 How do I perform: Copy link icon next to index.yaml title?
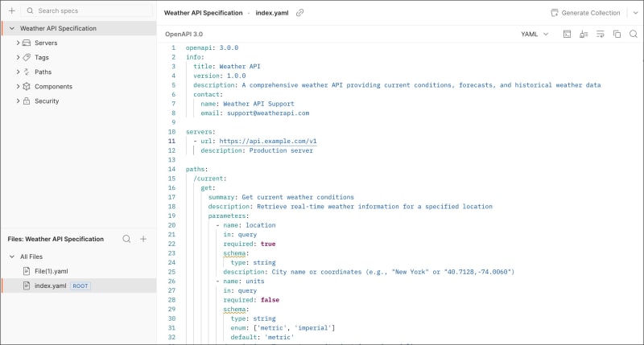coord(299,13)
